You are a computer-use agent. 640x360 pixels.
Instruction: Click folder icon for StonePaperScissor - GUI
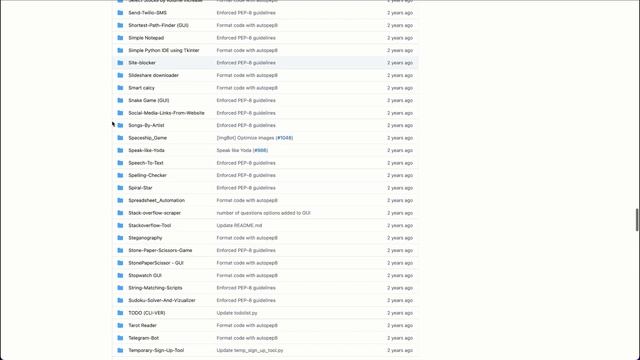tap(120, 263)
